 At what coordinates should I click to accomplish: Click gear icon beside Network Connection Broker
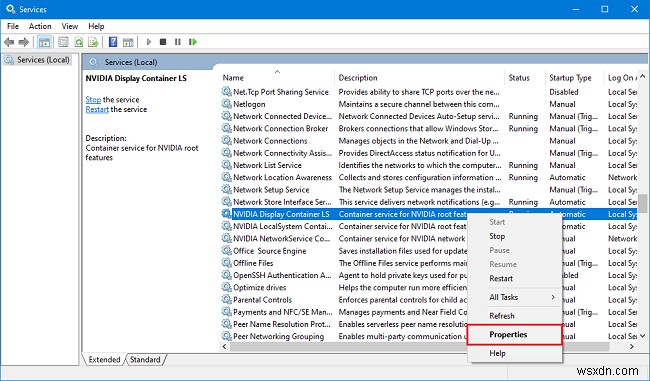[x=226, y=128]
